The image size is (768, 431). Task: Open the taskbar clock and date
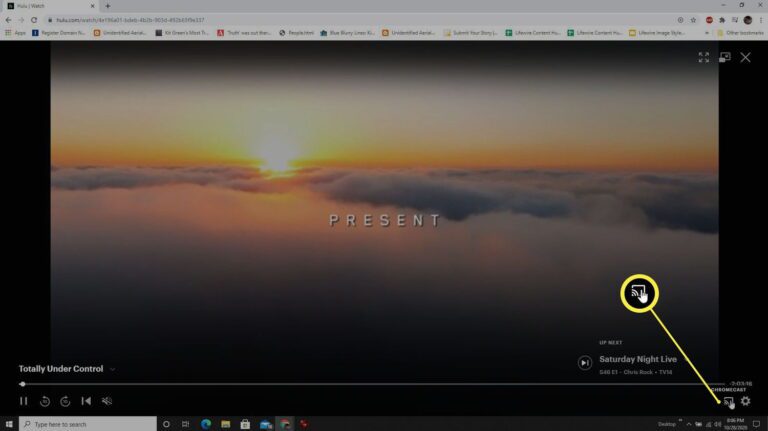[x=735, y=424]
